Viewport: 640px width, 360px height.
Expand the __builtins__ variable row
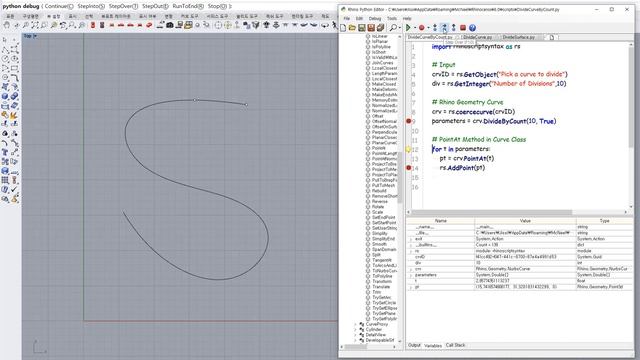coord(411,245)
